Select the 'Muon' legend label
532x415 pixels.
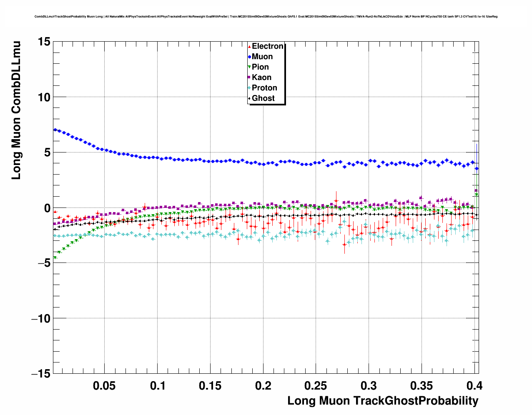262,57
